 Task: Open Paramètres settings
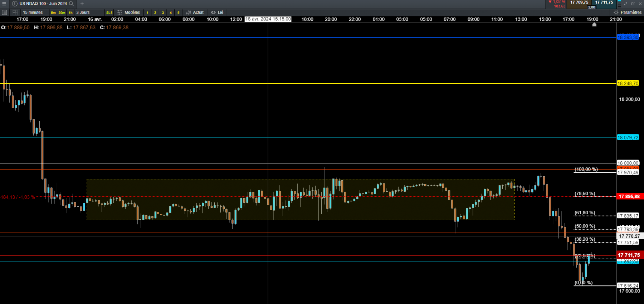tap(628, 12)
